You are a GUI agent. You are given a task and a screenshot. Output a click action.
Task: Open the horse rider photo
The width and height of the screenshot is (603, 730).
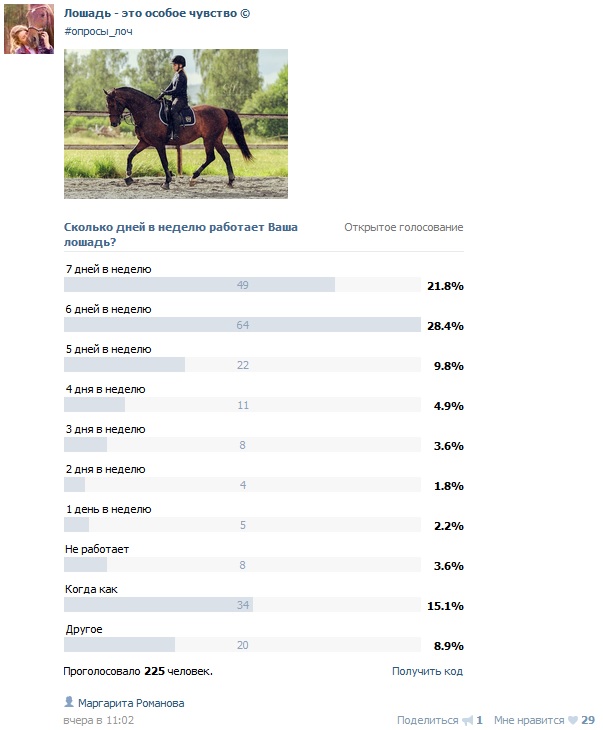(176, 124)
